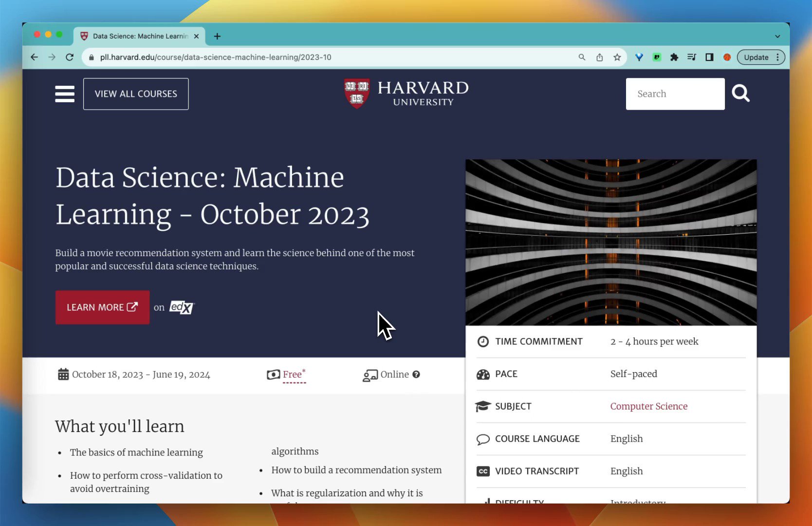
Task: Click the CC Video Transcript icon
Action: tap(483, 471)
